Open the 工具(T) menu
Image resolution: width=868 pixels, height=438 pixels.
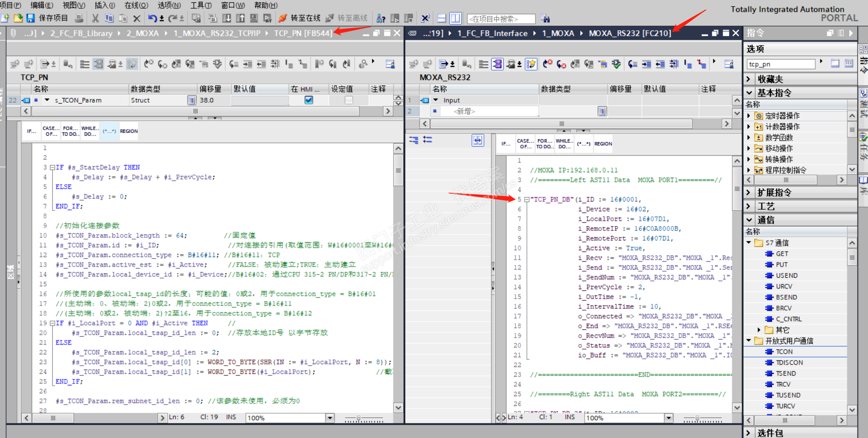(x=201, y=5)
